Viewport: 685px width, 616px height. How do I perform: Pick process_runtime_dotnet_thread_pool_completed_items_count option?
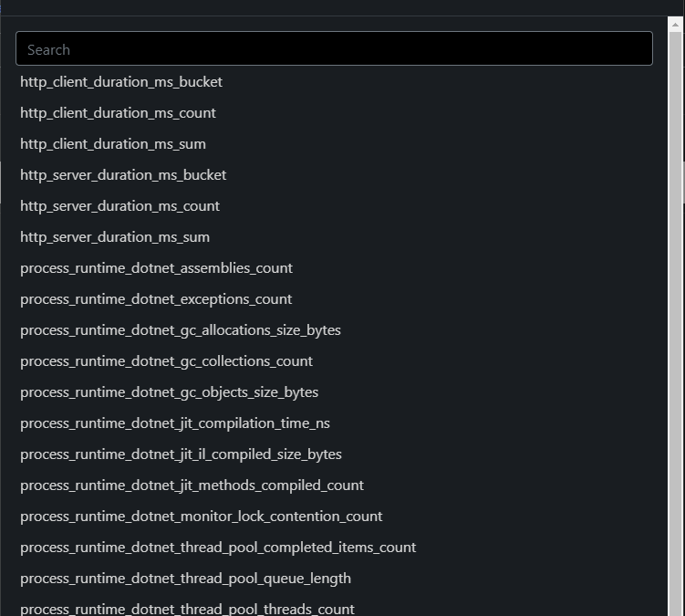(218, 548)
